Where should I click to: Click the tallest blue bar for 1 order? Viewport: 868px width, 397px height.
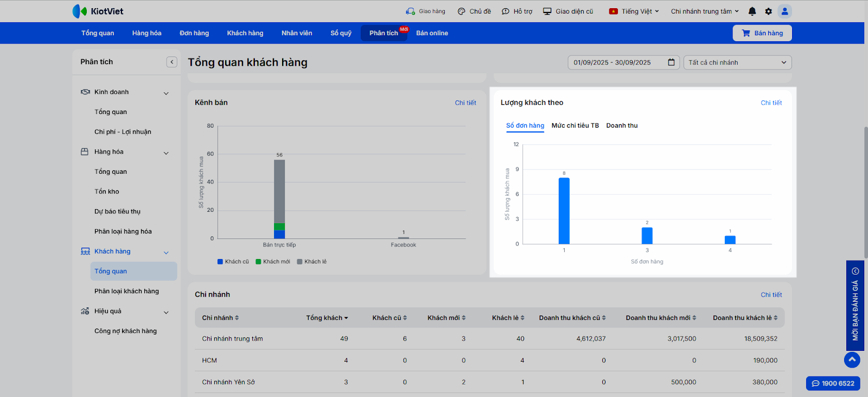click(564, 211)
